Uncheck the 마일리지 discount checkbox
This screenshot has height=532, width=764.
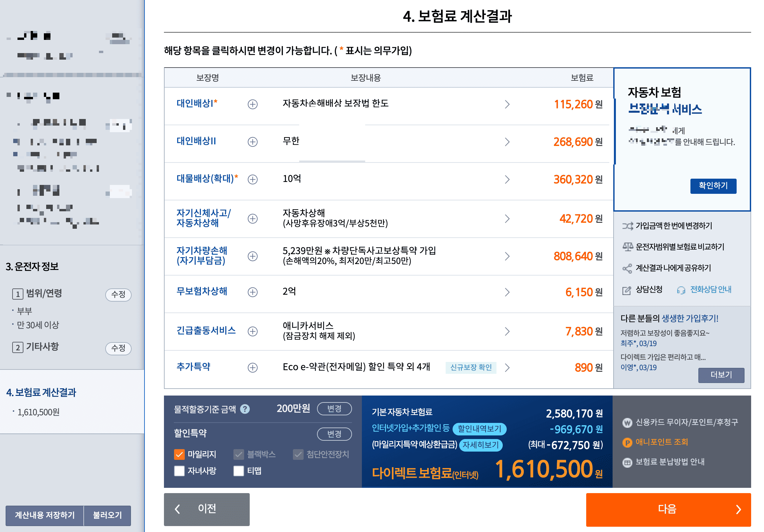point(179,454)
